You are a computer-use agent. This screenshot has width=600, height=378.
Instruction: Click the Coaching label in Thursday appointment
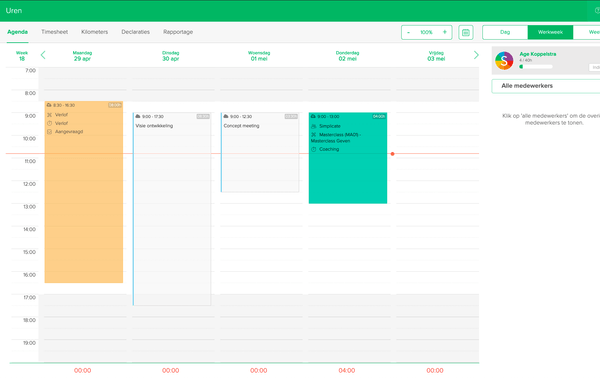coord(329,149)
